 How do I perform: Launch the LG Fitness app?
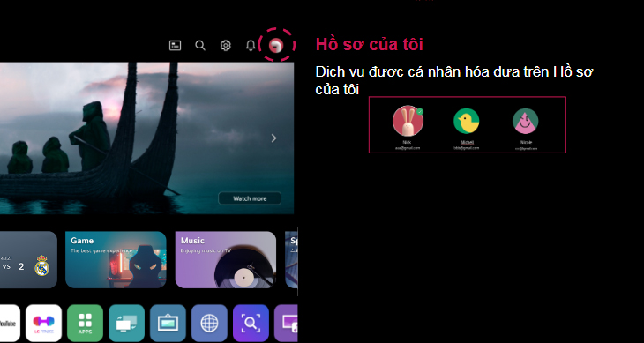[43, 324]
